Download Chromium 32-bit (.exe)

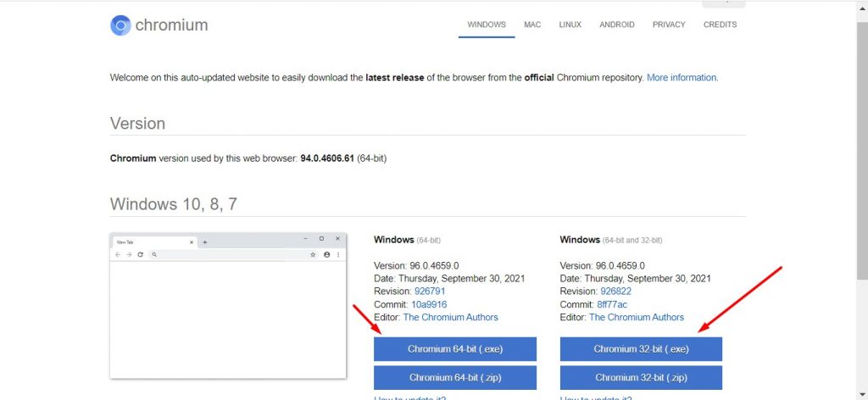pyautogui.click(x=641, y=349)
